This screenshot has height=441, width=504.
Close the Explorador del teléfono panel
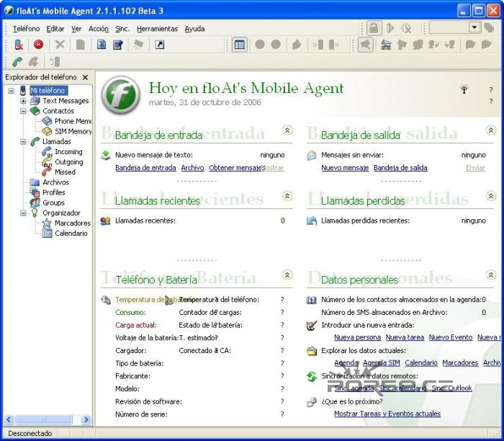point(85,77)
